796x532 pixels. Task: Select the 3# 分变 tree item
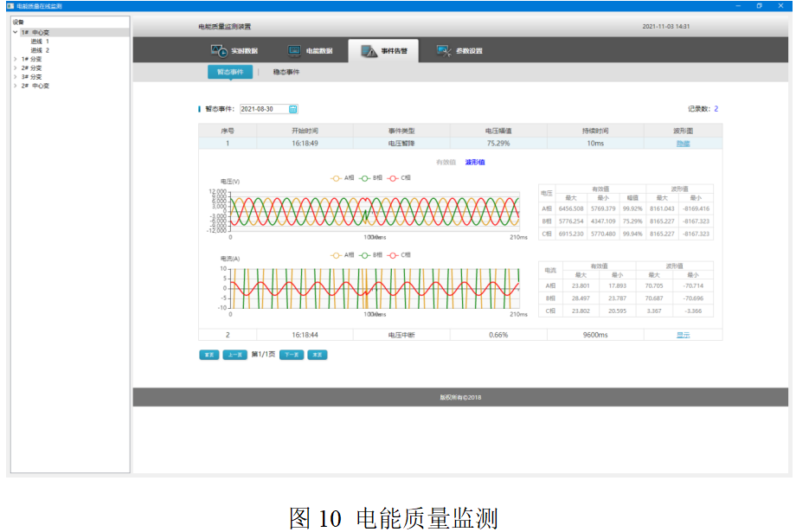point(31,77)
